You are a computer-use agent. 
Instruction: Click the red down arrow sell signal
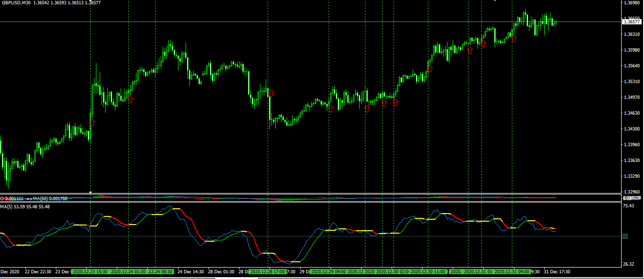pos(271,93)
